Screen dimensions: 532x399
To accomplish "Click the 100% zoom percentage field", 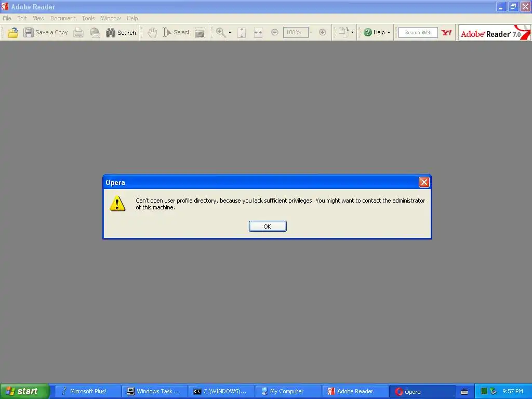I will tap(296, 33).
